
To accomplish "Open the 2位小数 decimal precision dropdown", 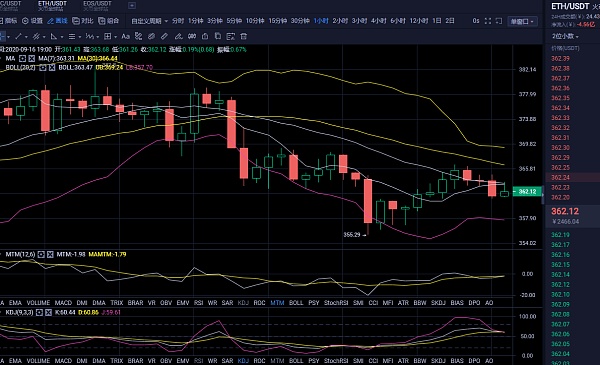I will click(565, 36).
